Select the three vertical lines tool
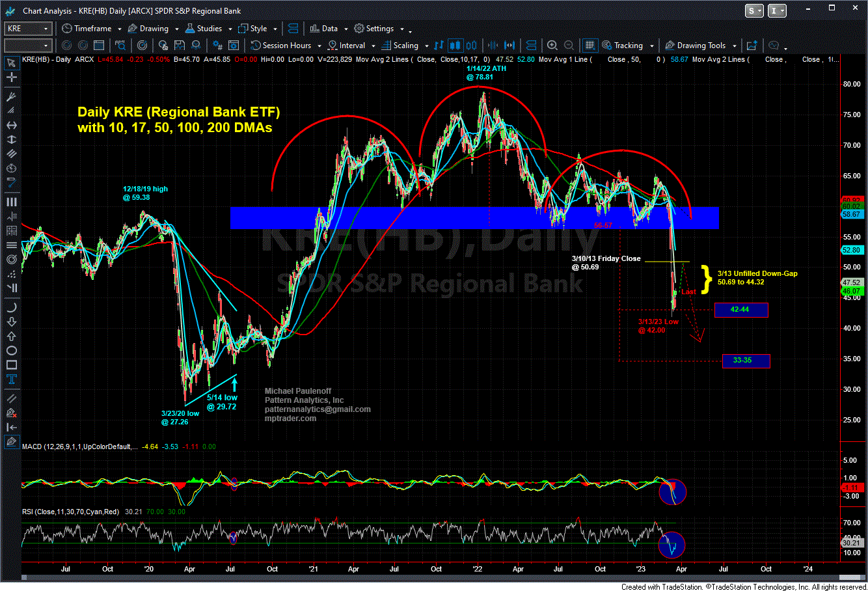The image size is (868, 591). pos(11,202)
